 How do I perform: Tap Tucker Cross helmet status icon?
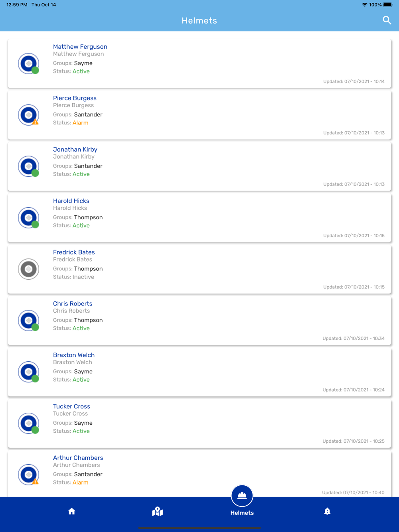click(29, 424)
